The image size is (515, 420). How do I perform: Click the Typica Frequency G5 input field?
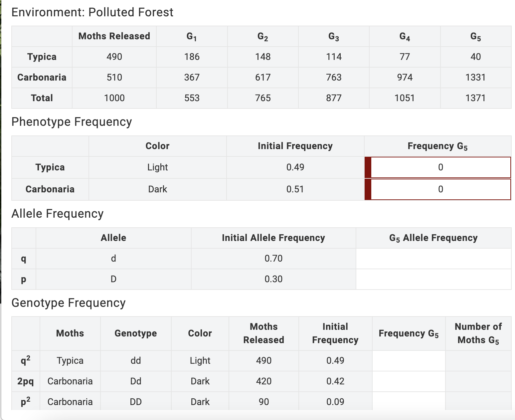[x=440, y=167]
